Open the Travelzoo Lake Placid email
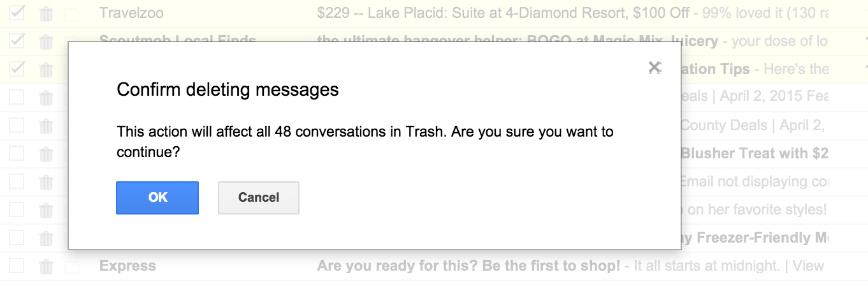This screenshot has width=868, height=286. 510,13
